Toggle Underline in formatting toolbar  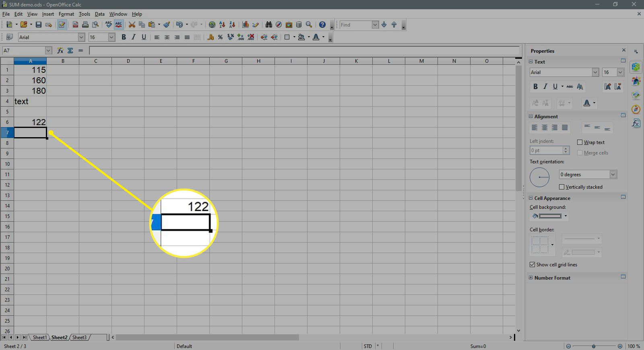144,37
